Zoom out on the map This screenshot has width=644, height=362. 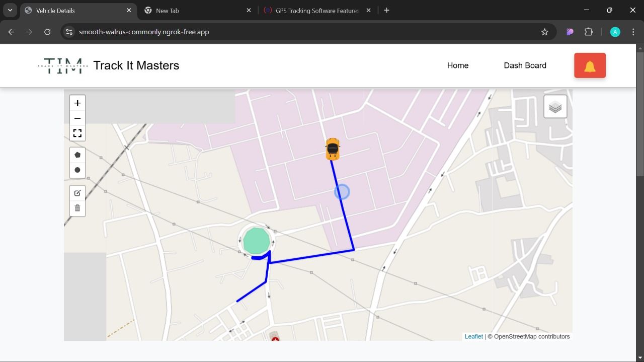(77, 118)
